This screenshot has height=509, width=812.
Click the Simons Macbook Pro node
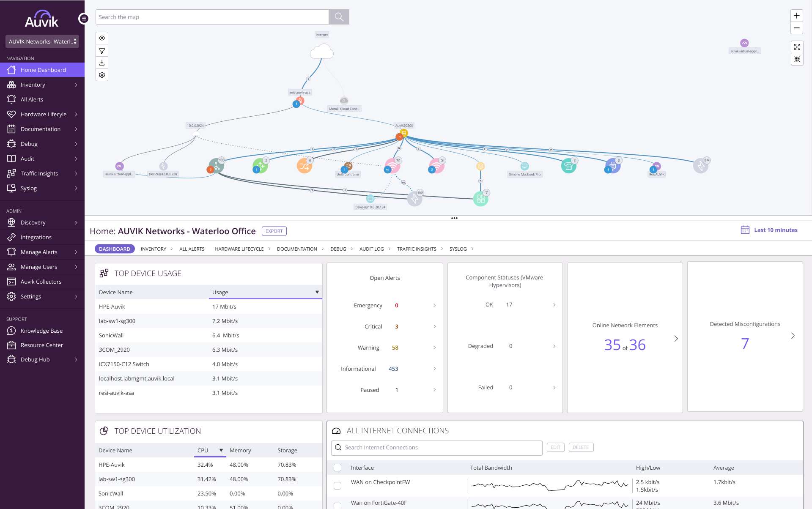point(525,166)
